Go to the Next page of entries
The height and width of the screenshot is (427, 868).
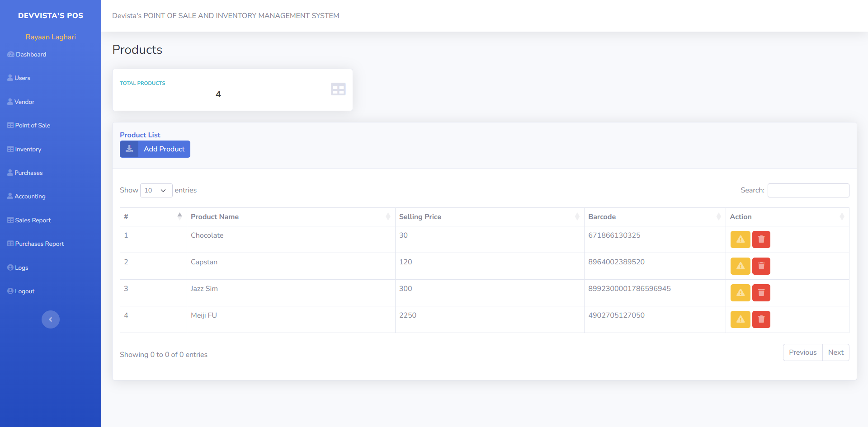pos(835,352)
